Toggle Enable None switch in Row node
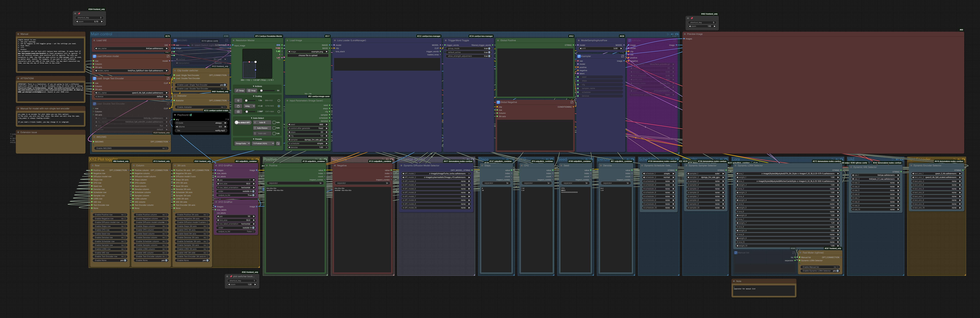Image resolution: width=980 pixels, height=318 pixels. point(110,260)
